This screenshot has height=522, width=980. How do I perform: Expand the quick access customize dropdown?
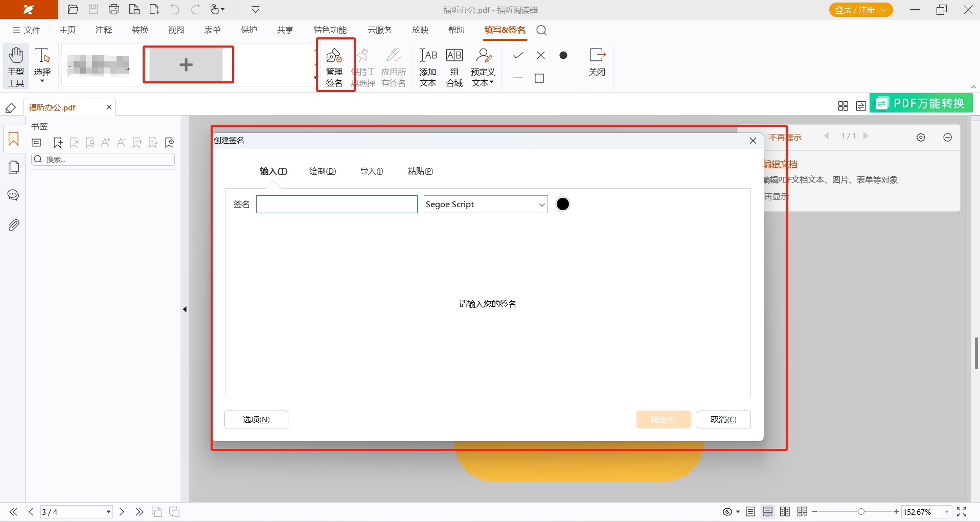256,9
